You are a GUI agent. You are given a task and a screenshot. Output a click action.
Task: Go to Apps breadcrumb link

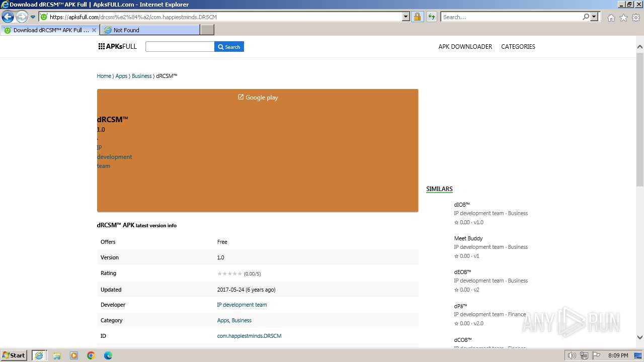(x=121, y=76)
